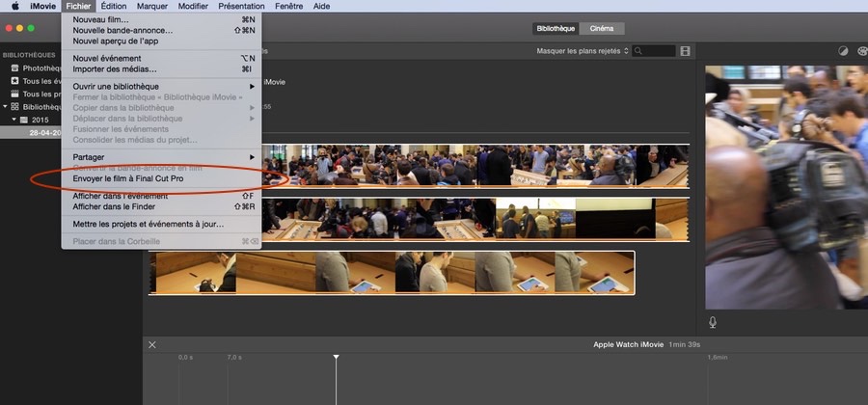Choose Nouvelle bande-annonce… menu entry

click(161, 30)
